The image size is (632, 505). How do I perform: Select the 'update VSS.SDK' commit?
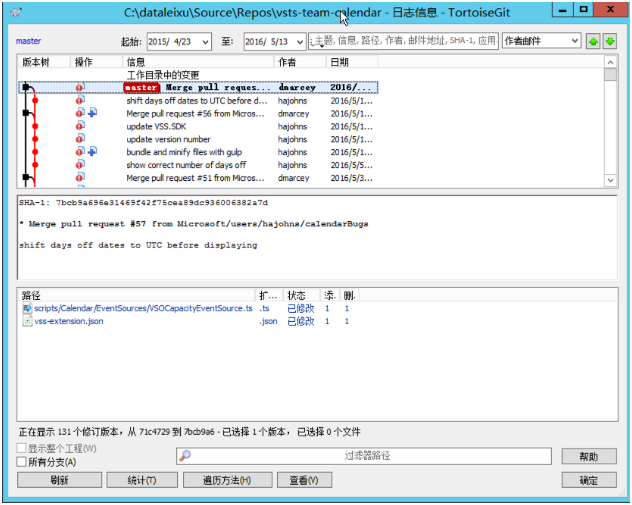point(198,126)
